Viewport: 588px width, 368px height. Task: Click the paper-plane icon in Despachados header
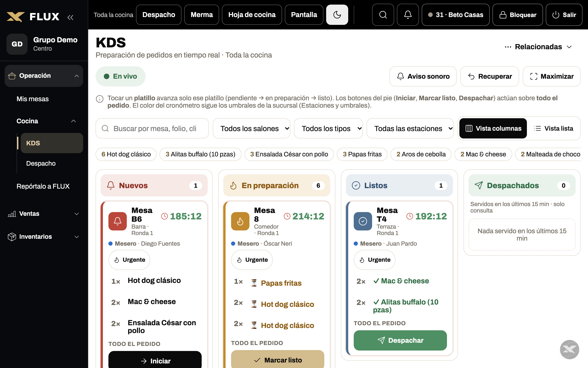pos(478,185)
